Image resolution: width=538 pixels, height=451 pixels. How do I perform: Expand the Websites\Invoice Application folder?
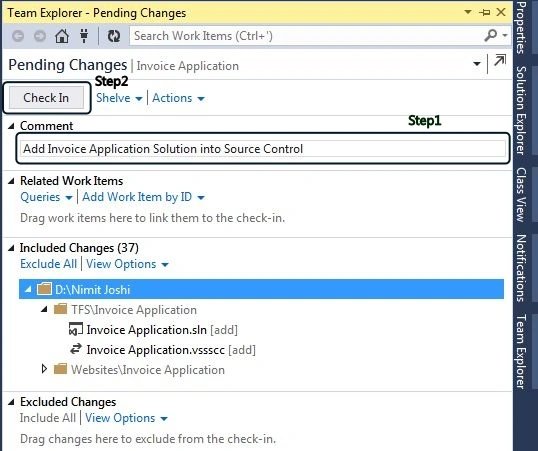44,369
